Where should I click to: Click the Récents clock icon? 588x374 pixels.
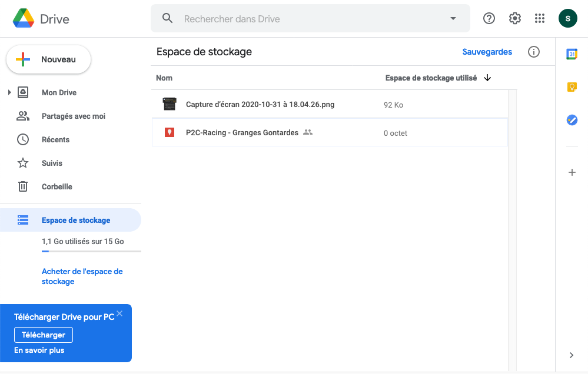point(23,139)
